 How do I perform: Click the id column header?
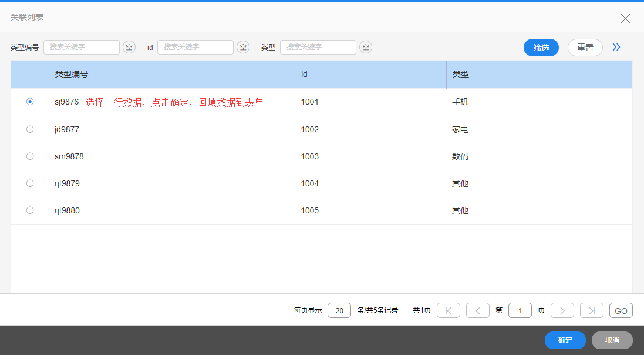click(x=370, y=75)
